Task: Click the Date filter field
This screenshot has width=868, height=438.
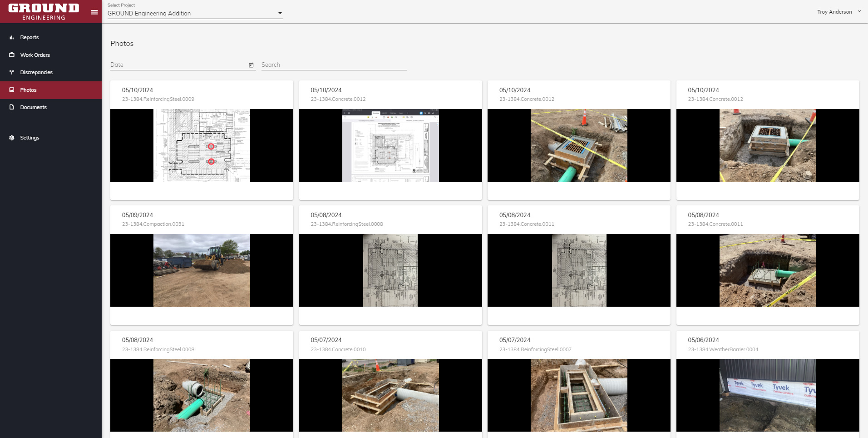Action: pyautogui.click(x=178, y=65)
